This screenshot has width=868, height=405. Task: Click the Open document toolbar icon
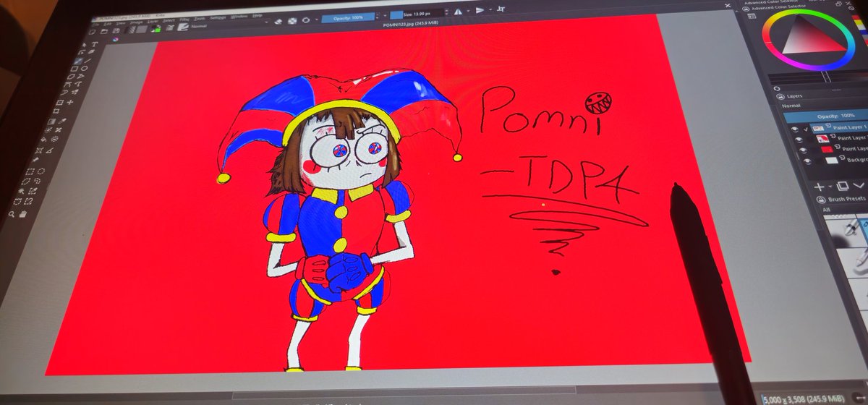(104, 31)
